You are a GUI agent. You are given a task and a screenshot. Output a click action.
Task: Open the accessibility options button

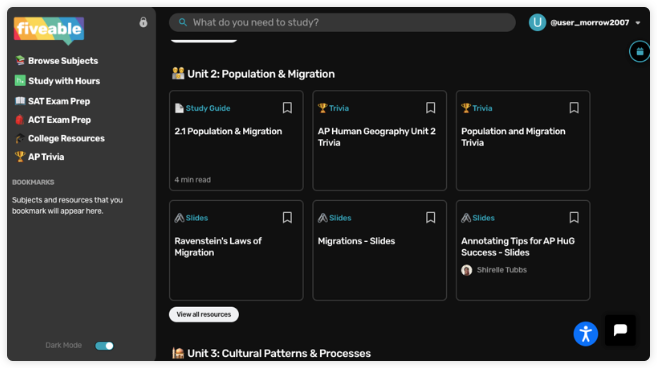tap(585, 334)
